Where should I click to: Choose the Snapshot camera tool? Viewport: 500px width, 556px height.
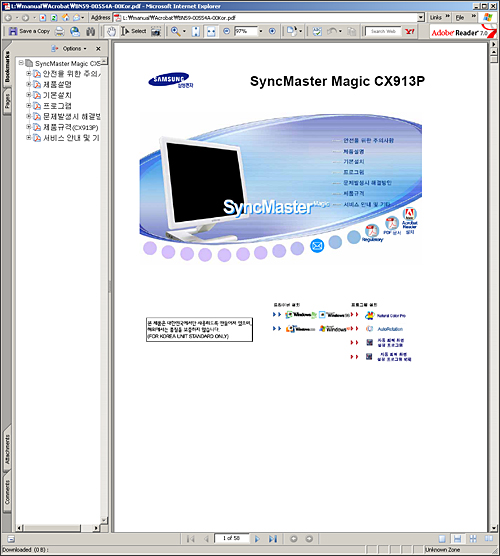(156, 31)
